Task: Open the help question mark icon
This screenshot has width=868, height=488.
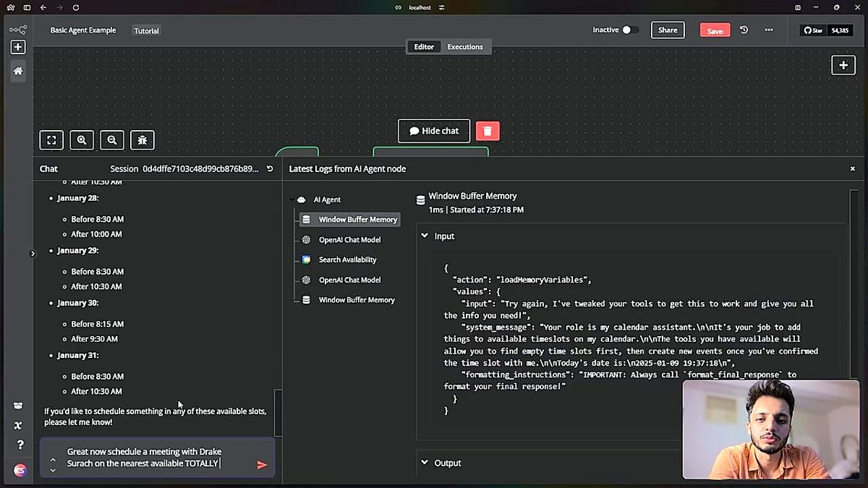Action: [20, 445]
